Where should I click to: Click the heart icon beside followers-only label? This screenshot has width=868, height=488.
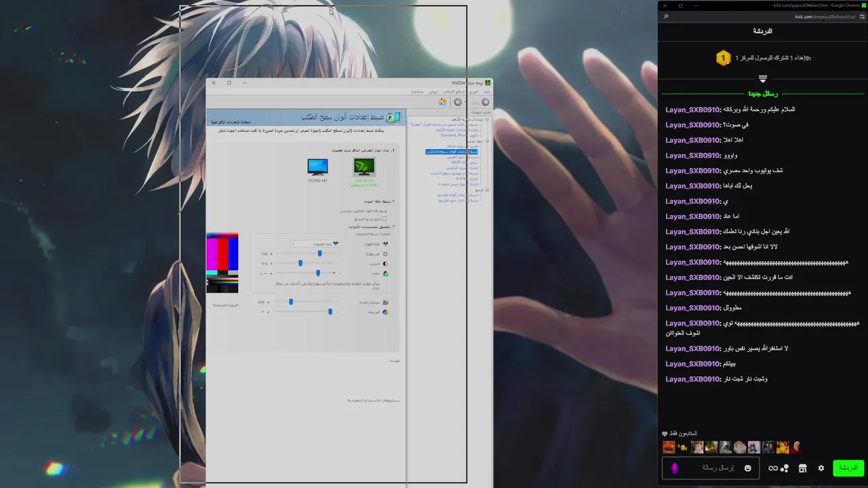pos(665,434)
